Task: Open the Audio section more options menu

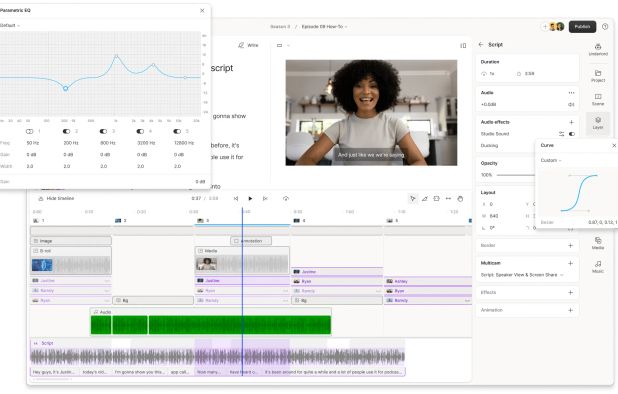Action: pos(571,93)
